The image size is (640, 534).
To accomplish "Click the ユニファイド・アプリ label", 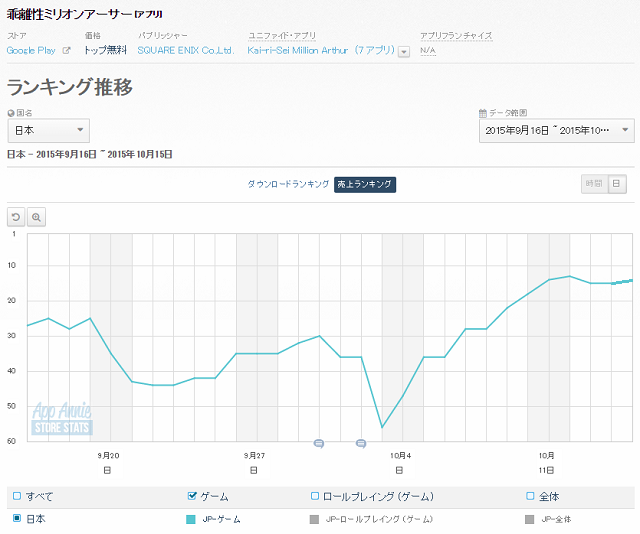I will (x=282, y=36).
